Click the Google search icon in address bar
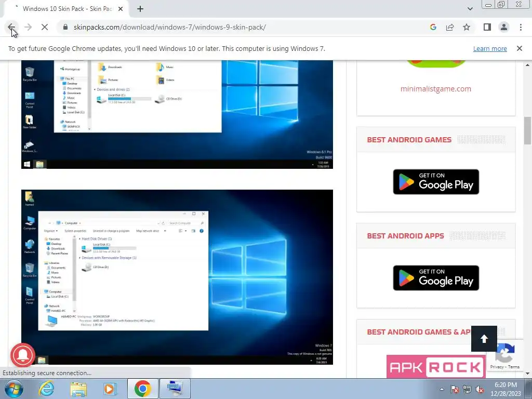The image size is (532, 399). [433, 27]
